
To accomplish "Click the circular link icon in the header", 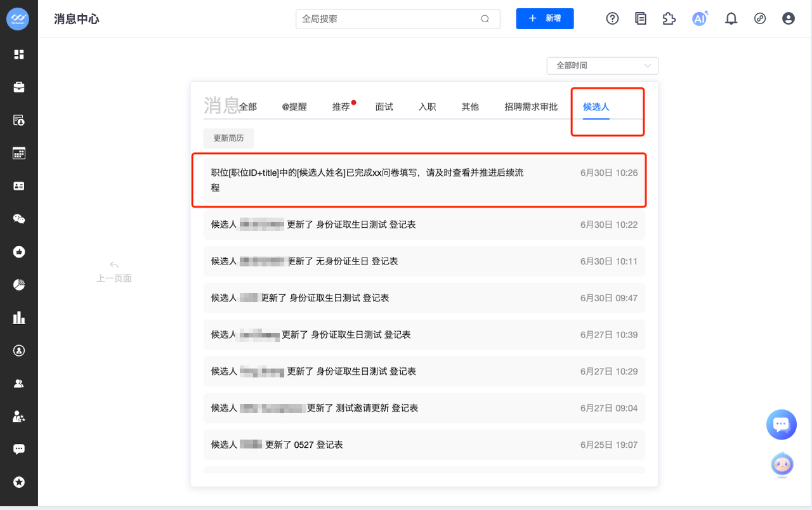I will point(760,18).
